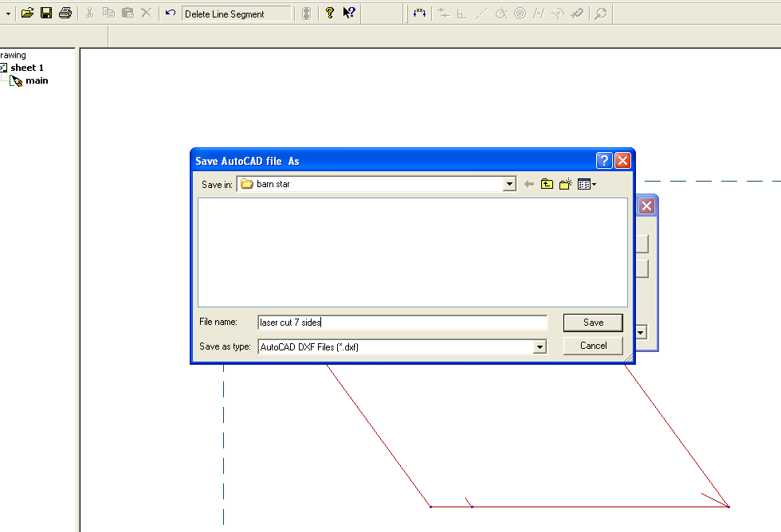Close the Save AutoCAD file As dialog
Screen dimensions: 781x532
click(x=622, y=161)
